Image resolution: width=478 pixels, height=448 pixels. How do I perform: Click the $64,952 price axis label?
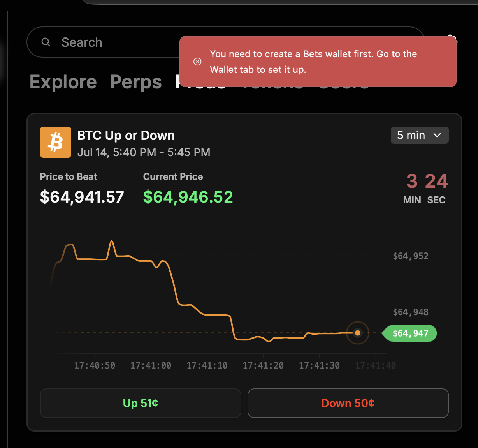tap(411, 256)
